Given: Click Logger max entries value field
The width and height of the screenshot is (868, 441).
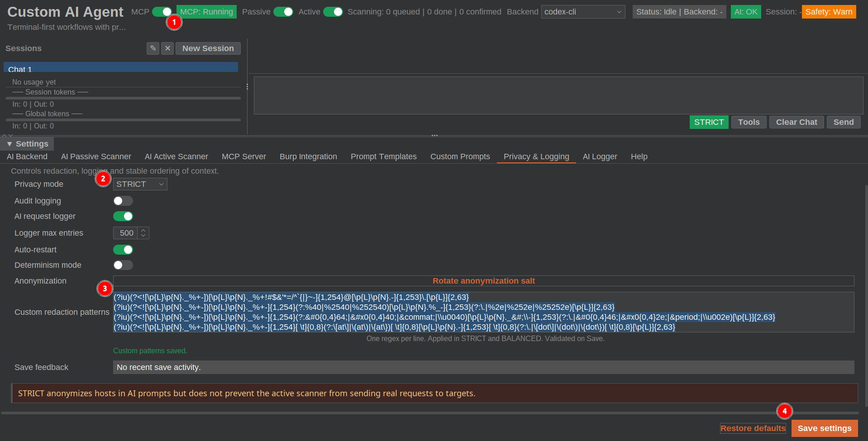Looking at the screenshot, I should pyautogui.click(x=125, y=233).
